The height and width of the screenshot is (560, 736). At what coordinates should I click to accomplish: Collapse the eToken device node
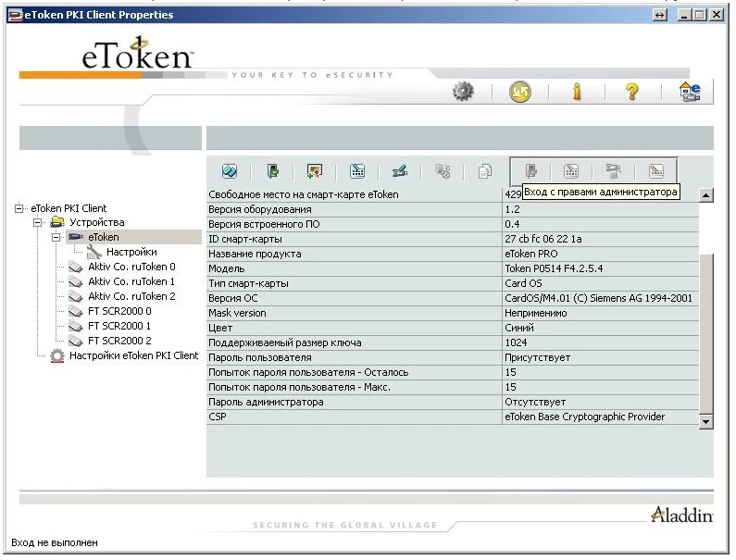56,238
